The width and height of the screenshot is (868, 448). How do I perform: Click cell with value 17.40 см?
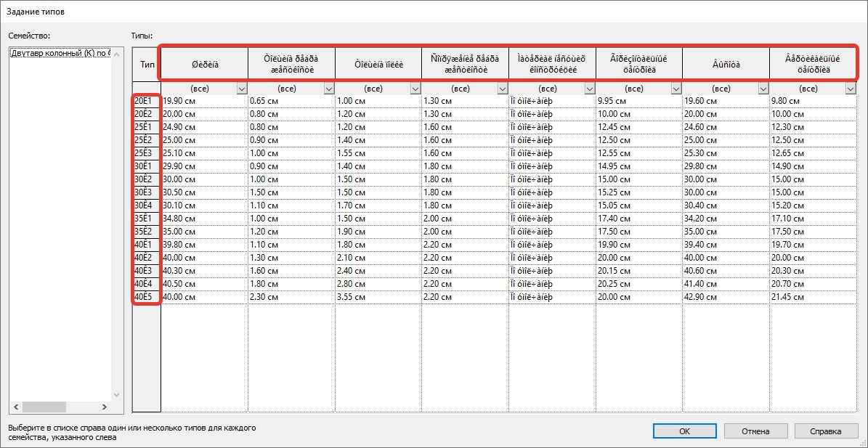point(638,218)
